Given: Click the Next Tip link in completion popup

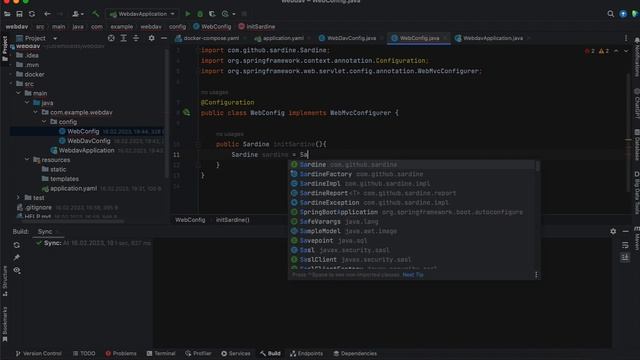Looking at the screenshot, I should (413, 275).
